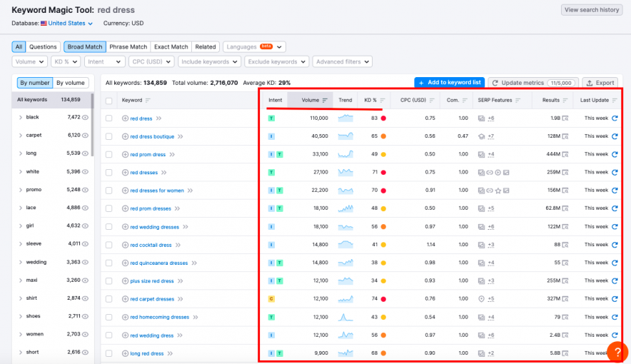Click the Add to keyword list button
The image size is (631, 364).
pos(449,83)
